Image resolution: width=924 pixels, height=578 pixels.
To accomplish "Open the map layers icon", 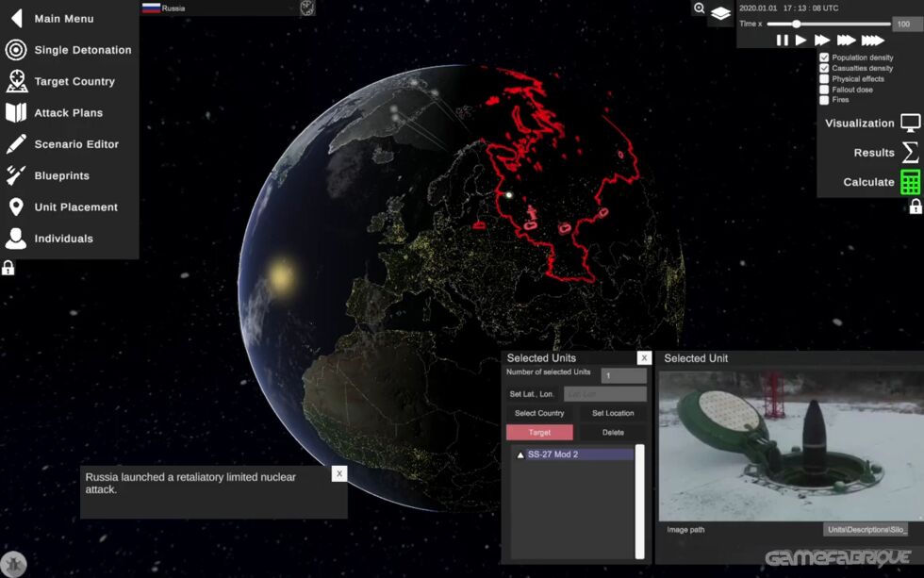I will tap(720, 13).
